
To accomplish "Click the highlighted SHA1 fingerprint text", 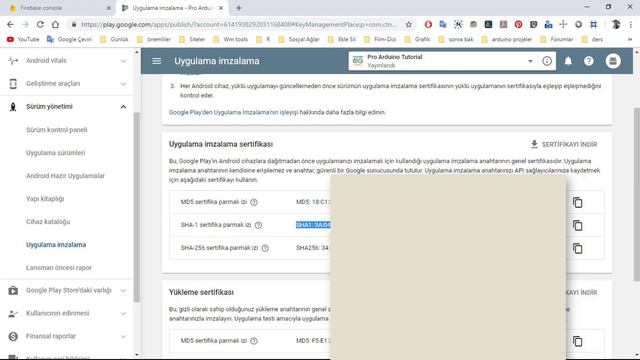I will (x=313, y=225).
